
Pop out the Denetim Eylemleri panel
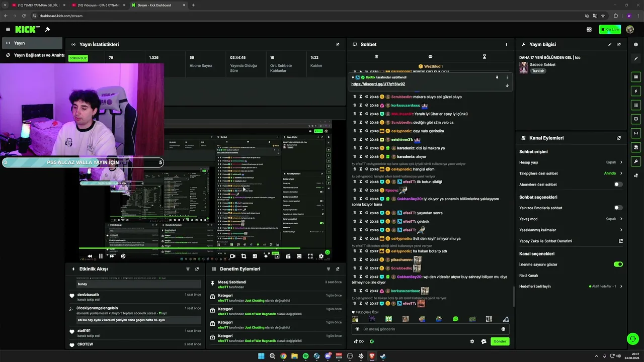pyautogui.click(x=338, y=269)
